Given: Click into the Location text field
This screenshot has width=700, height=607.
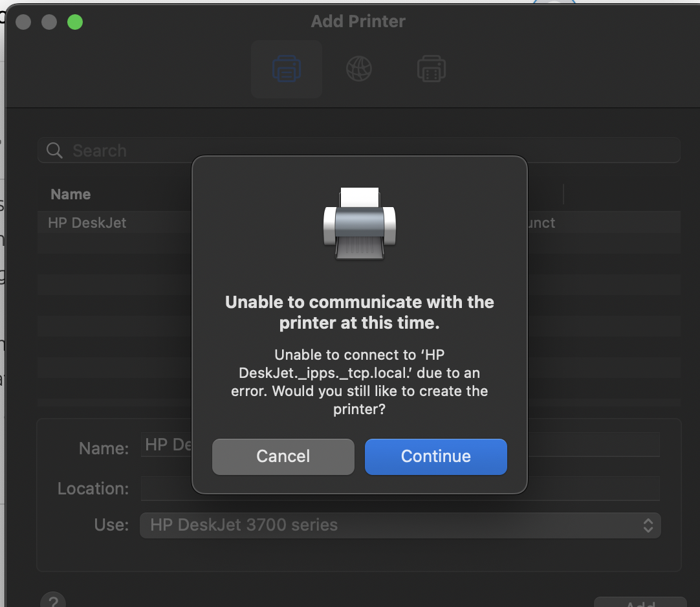Looking at the screenshot, I should (x=400, y=488).
